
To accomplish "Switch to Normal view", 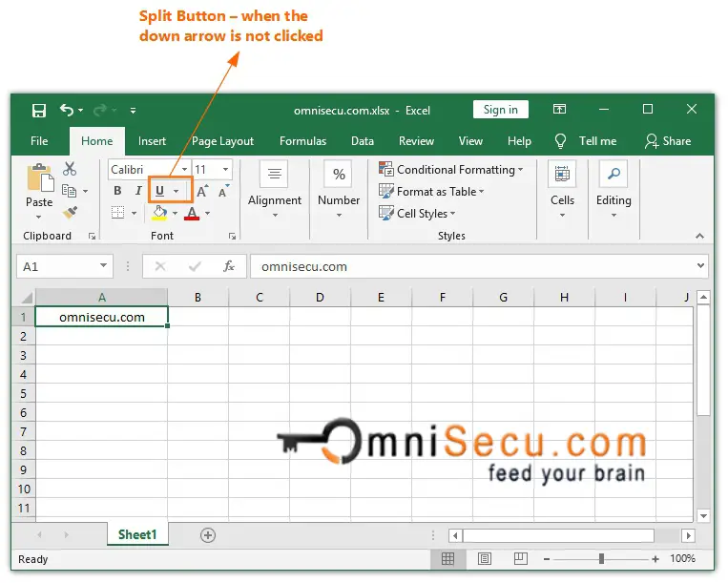I will (x=448, y=559).
